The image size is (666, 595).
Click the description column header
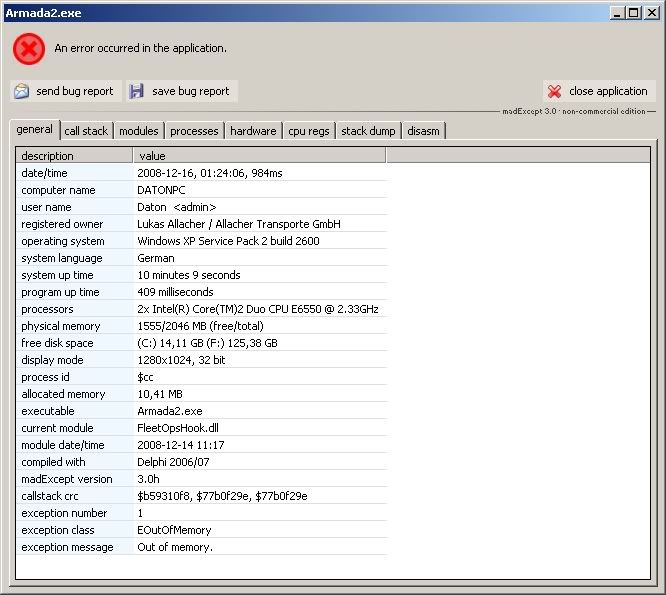(x=74, y=156)
